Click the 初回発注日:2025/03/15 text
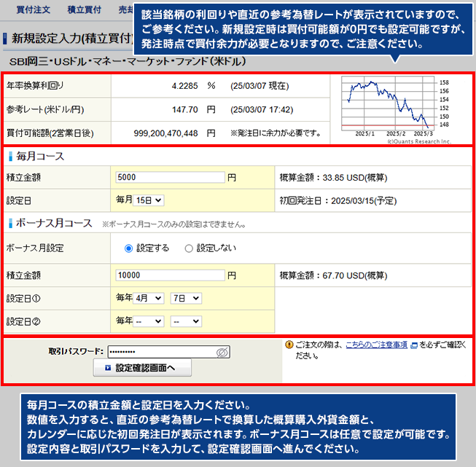 tap(338, 201)
